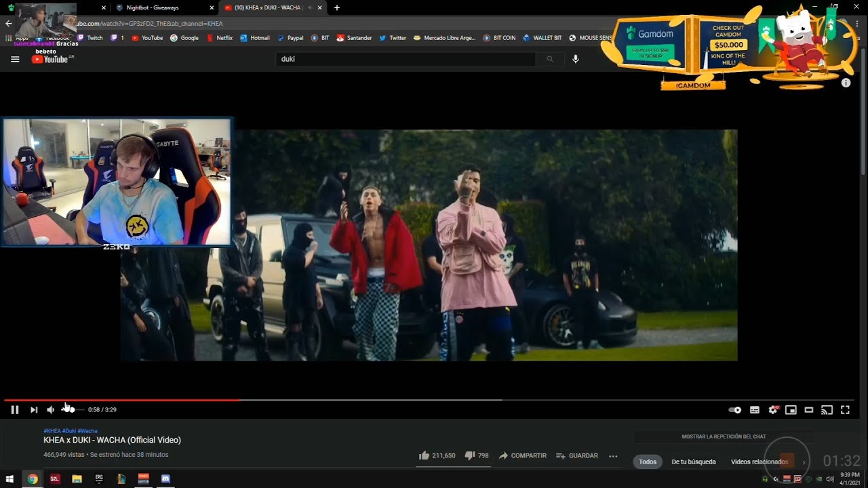Screen dimensions: 868x488
Task: Pause the YouTube video
Action: 14,409
